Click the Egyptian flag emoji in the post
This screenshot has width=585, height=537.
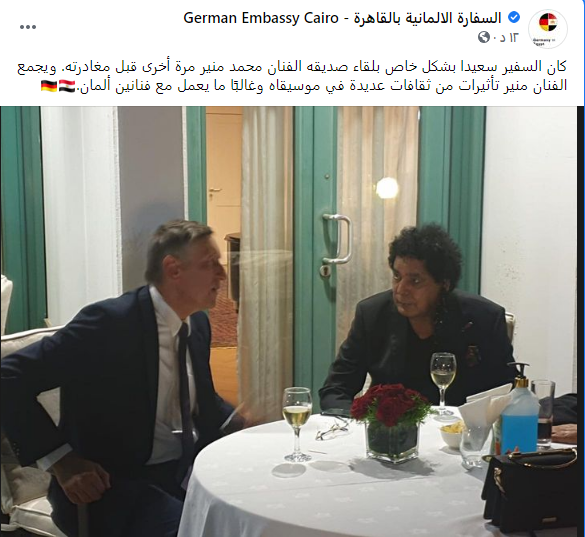point(68,86)
